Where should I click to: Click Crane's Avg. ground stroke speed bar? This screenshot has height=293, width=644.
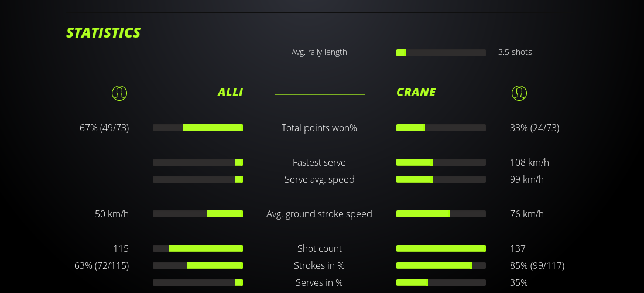tap(441, 214)
